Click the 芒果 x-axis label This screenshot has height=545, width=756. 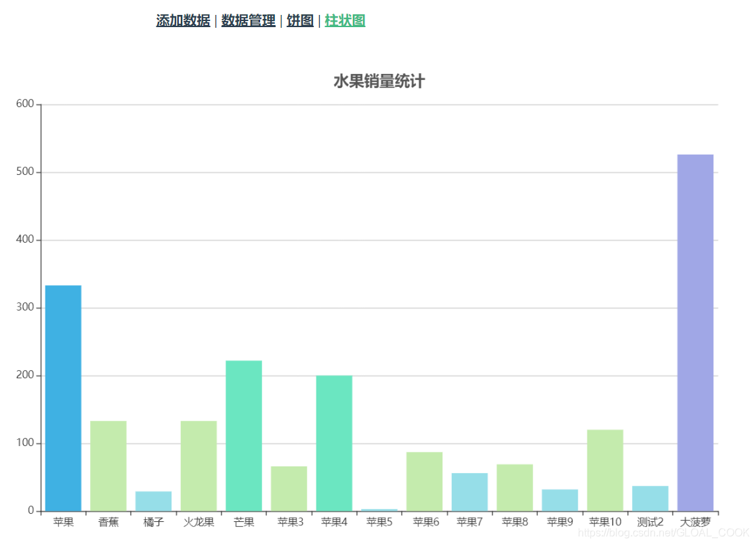(244, 522)
